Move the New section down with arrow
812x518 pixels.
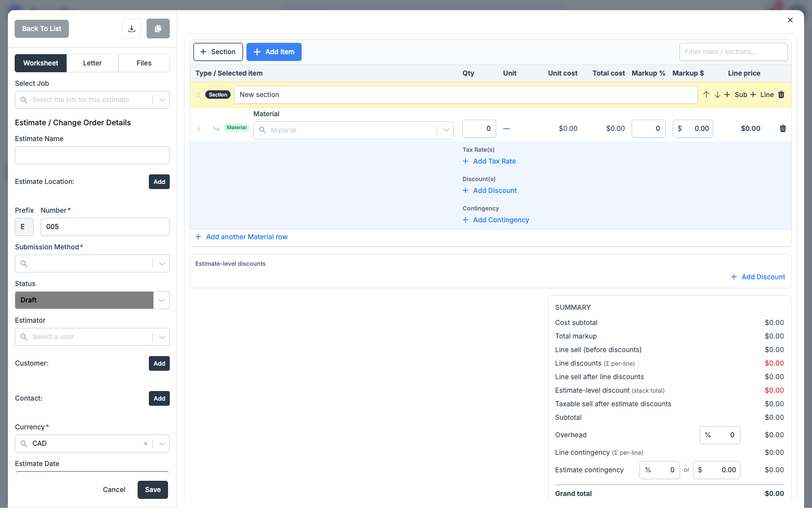[x=717, y=95]
